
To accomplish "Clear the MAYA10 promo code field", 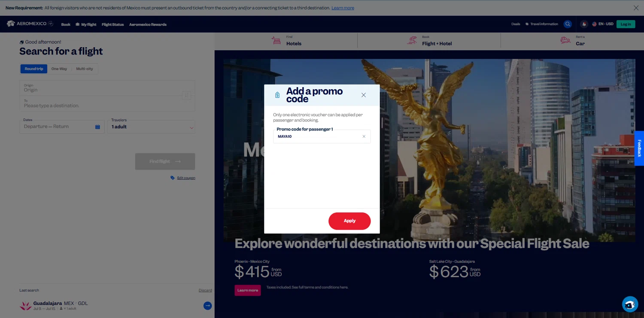I will (364, 136).
